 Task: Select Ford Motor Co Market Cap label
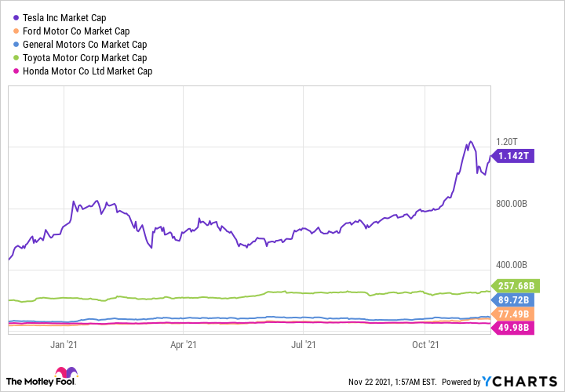(78, 31)
